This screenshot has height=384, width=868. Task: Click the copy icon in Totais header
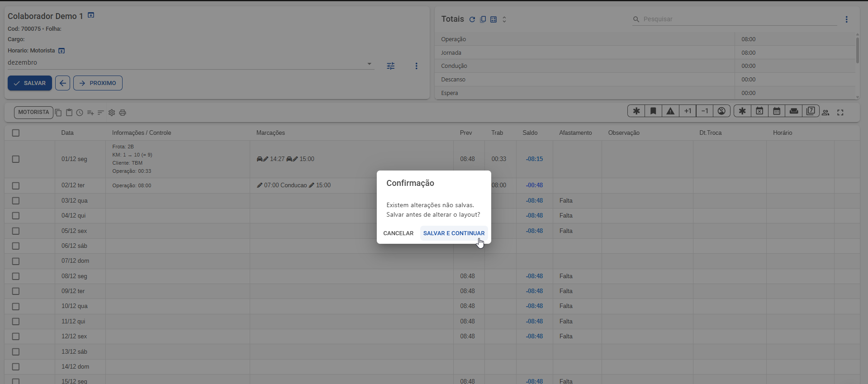[x=483, y=19]
